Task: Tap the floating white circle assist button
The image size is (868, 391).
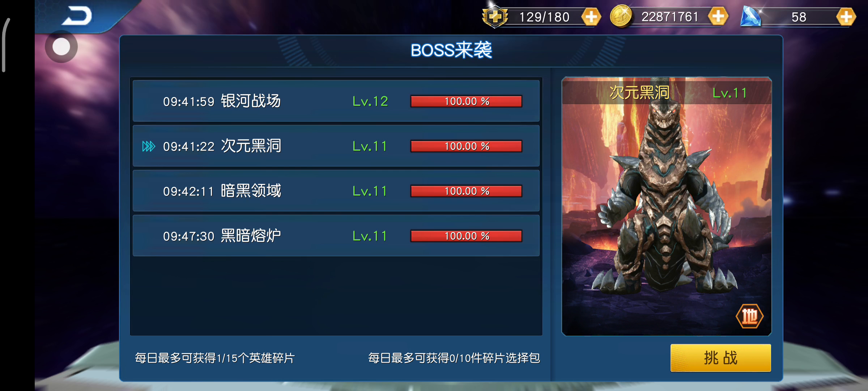Action: click(61, 47)
